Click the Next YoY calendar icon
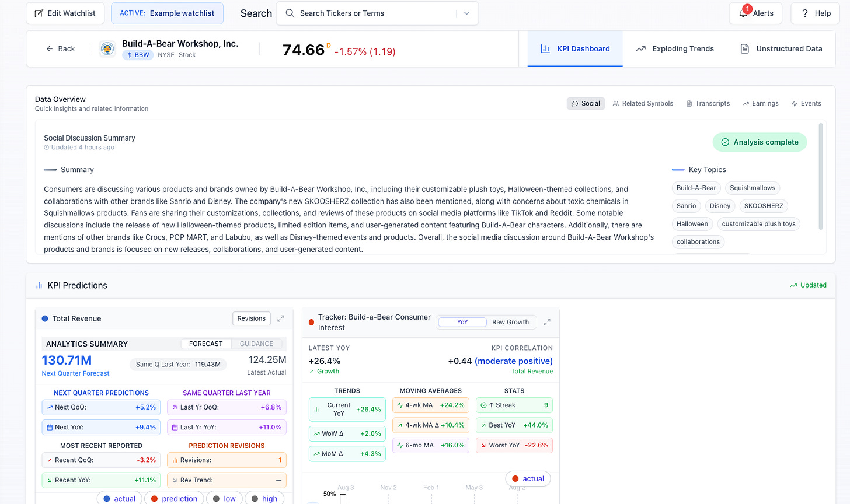 coord(50,428)
